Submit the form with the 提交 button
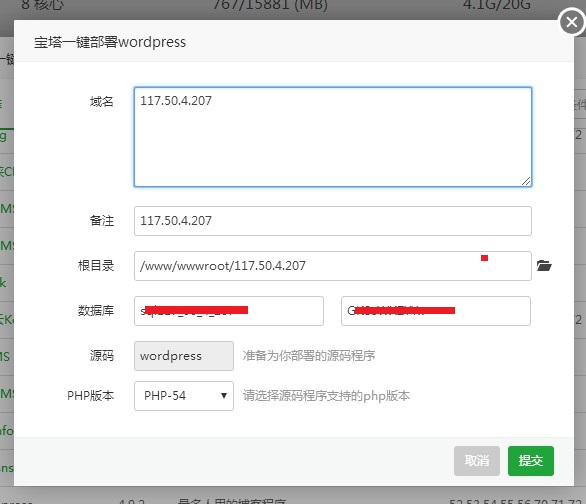 [x=531, y=461]
